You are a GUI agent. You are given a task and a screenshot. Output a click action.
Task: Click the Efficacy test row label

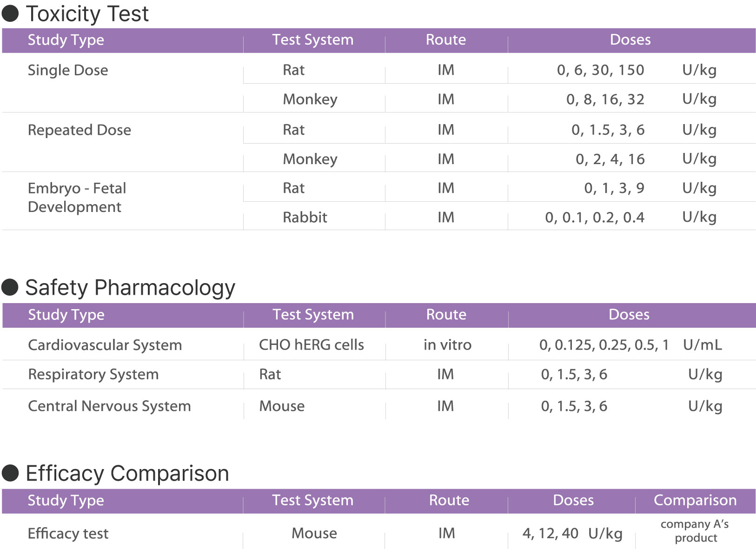68,534
